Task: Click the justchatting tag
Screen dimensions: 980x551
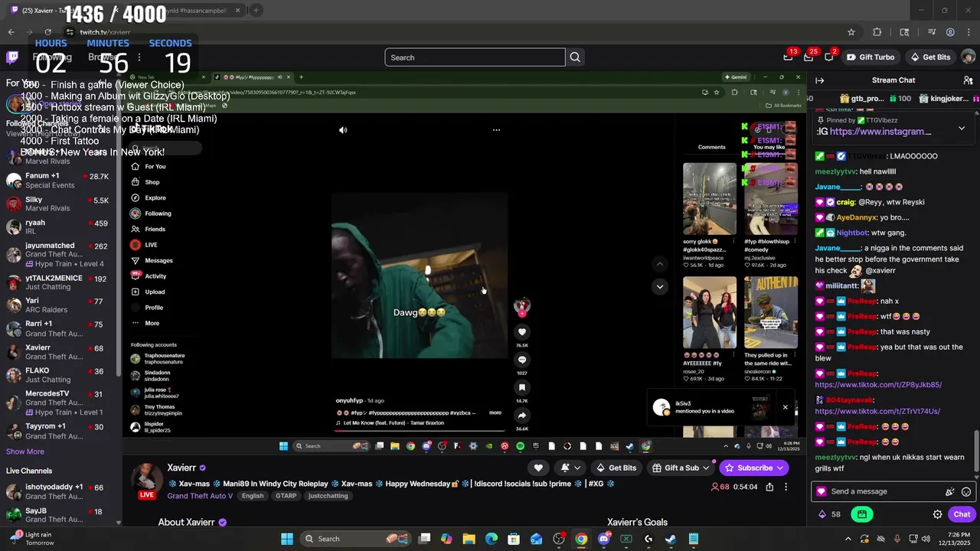Action: pos(328,496)
